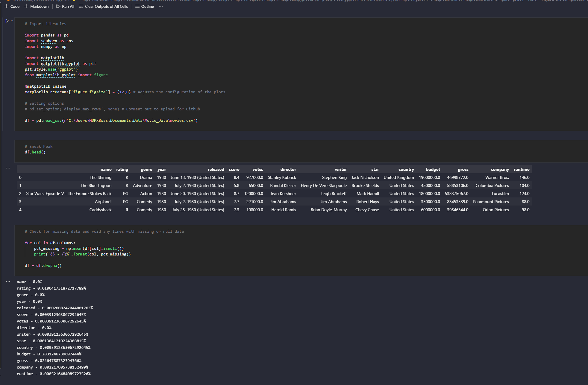Select the 'Airplane!' table cell
This screenshot has width=588, height=385.
coord(103,202)
